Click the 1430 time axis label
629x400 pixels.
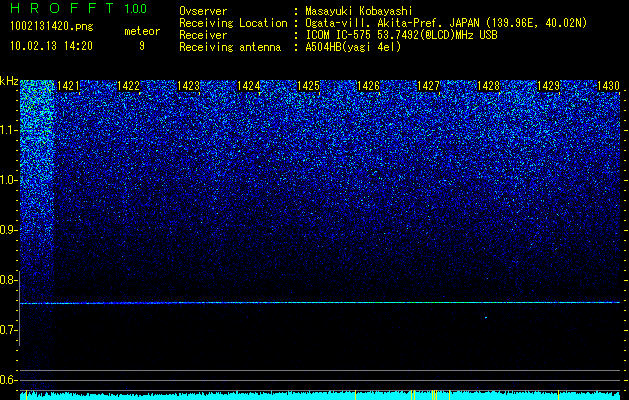pyautogui.click(x=608, y=86)
